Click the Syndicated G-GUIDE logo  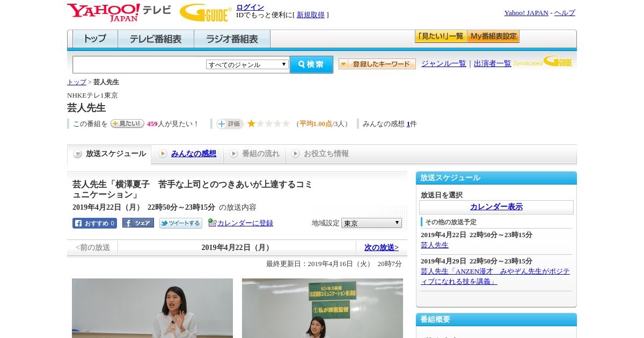click(543, 61)
